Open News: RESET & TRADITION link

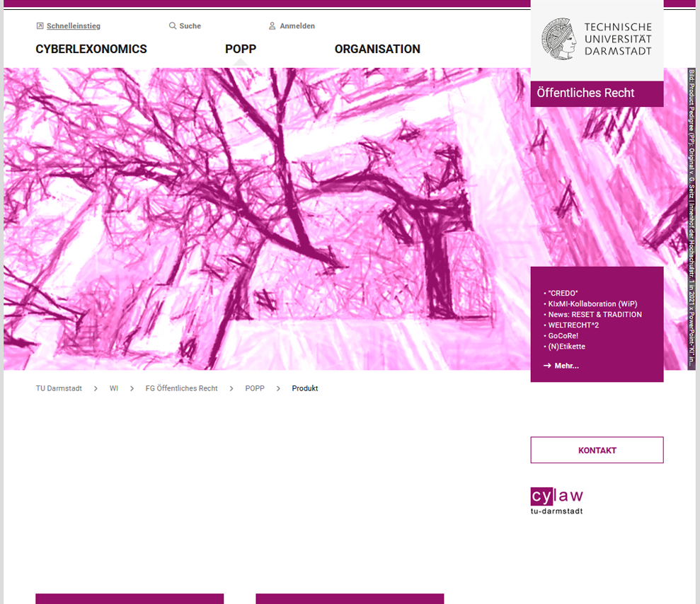coord(595,314)
